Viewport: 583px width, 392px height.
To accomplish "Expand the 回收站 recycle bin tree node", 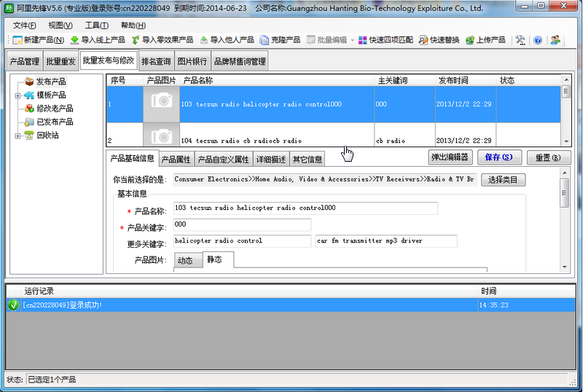I will 17,136.
